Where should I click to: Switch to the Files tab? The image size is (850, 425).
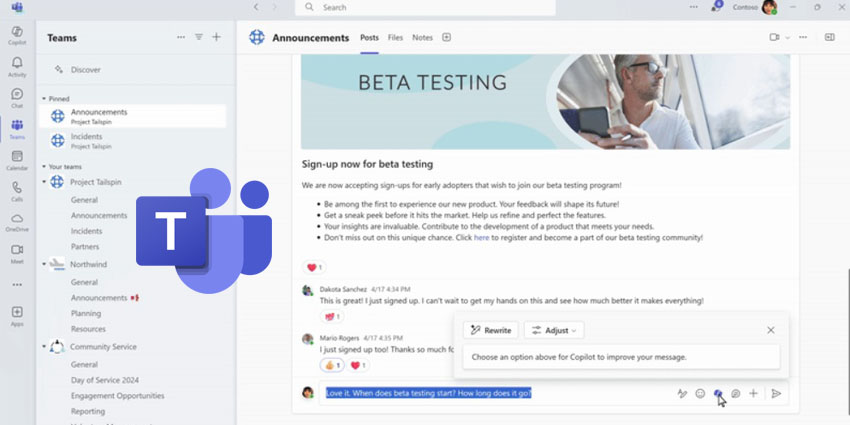pyautogui.click(x=395, y=37)
